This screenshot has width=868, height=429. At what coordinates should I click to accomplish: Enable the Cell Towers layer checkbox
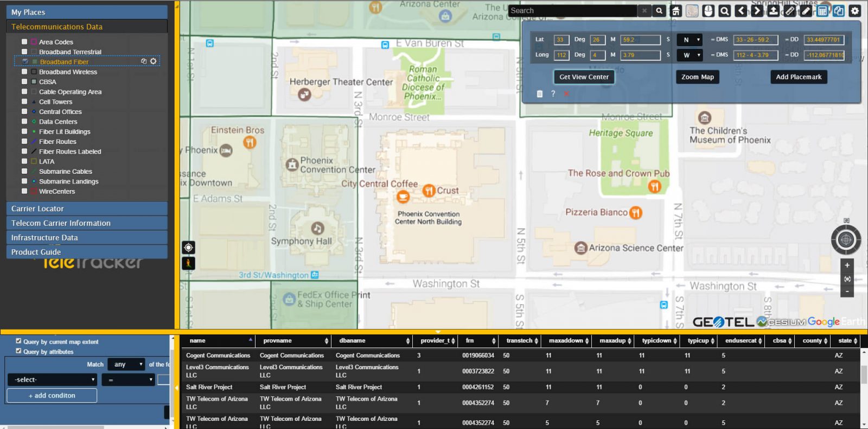pos(24,102)
